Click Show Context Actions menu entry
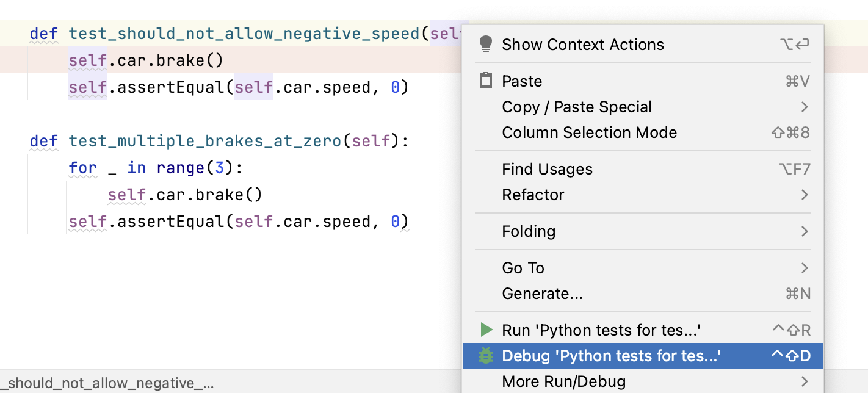Image resolution: width=868 pixels, height=393 pixels. click(583, 44)
